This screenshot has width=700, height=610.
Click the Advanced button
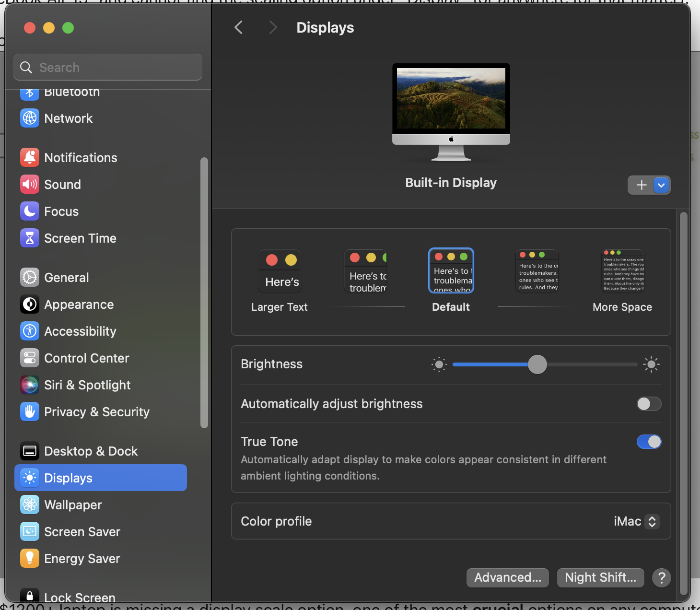point(507,577)
